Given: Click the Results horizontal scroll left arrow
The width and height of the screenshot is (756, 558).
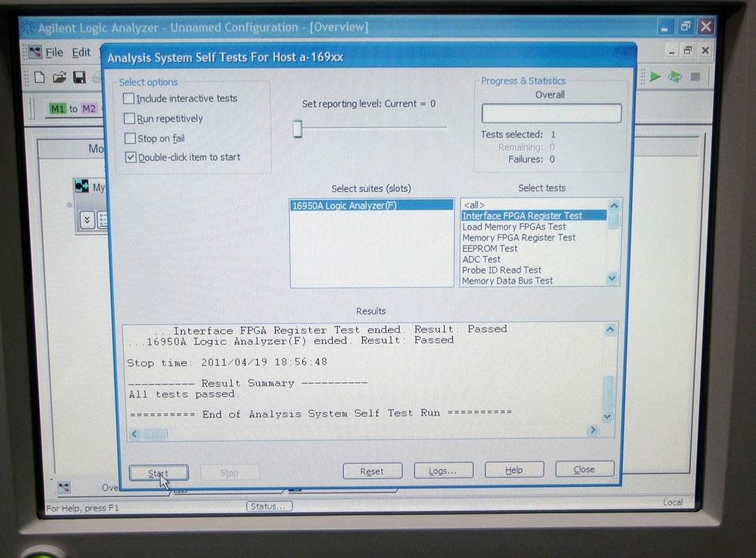Looking at the screenshot, I should 135,434.
